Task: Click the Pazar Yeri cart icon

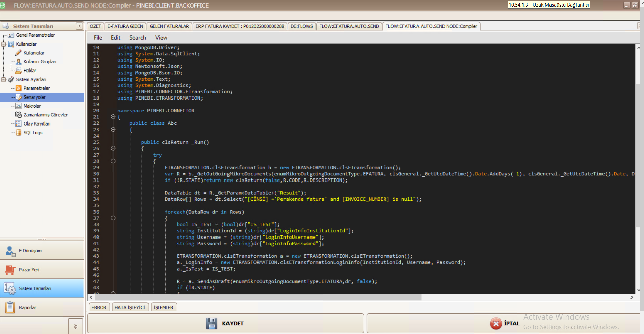Action: click(x=10, y=270)
